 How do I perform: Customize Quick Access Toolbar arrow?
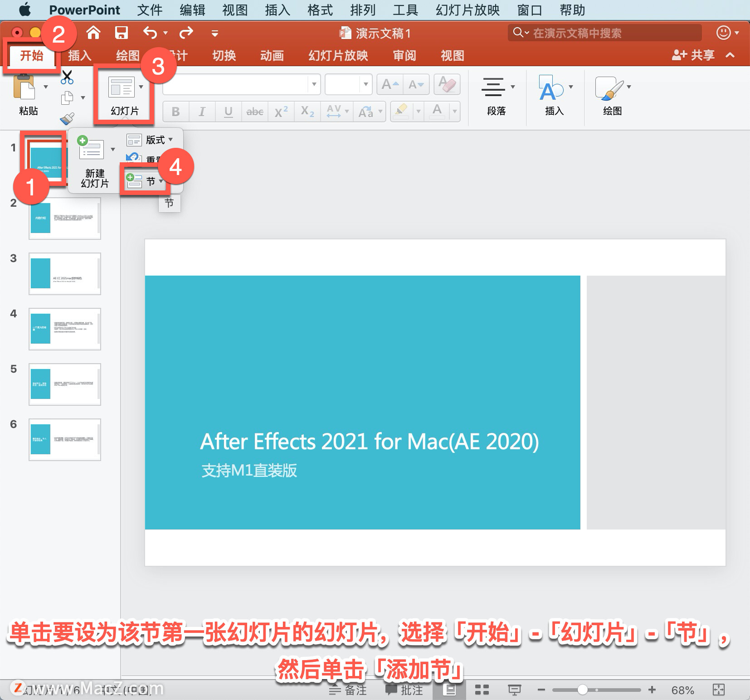point(214,33)
